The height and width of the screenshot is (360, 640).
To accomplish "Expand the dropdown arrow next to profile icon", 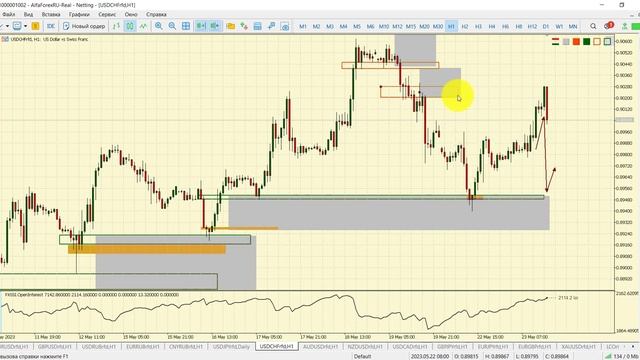I will (x=25, y=26).
